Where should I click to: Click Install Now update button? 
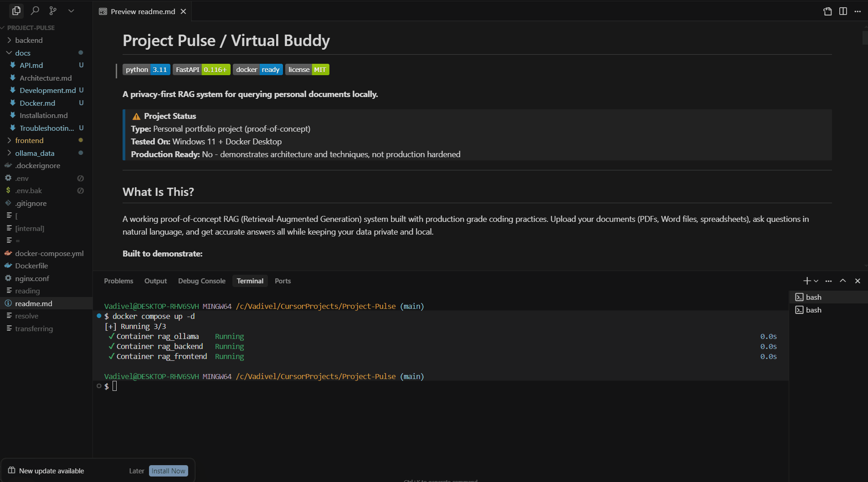click(168, 471)
